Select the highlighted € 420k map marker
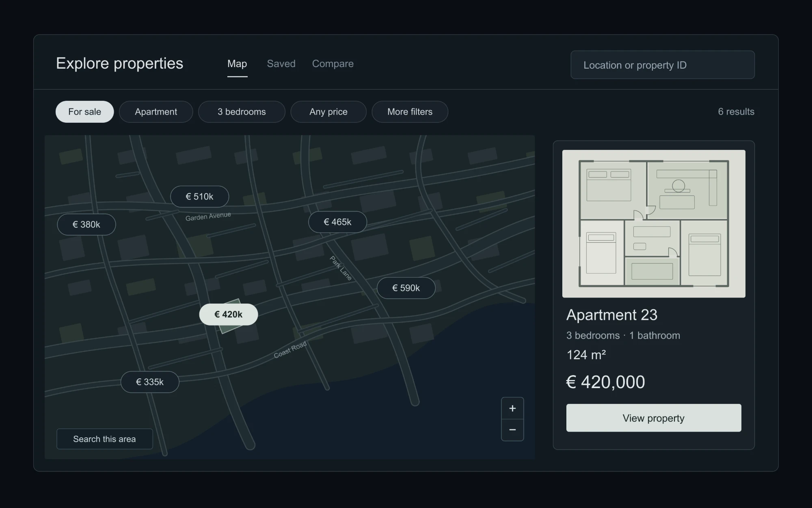812x508 pixels. pos(228,314)
